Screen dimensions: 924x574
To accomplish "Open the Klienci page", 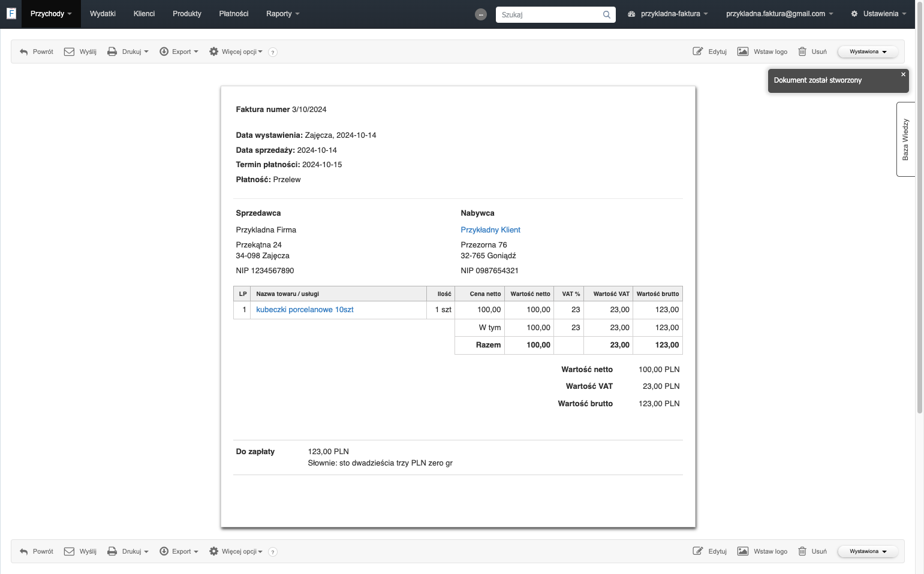I will point(144,14).
